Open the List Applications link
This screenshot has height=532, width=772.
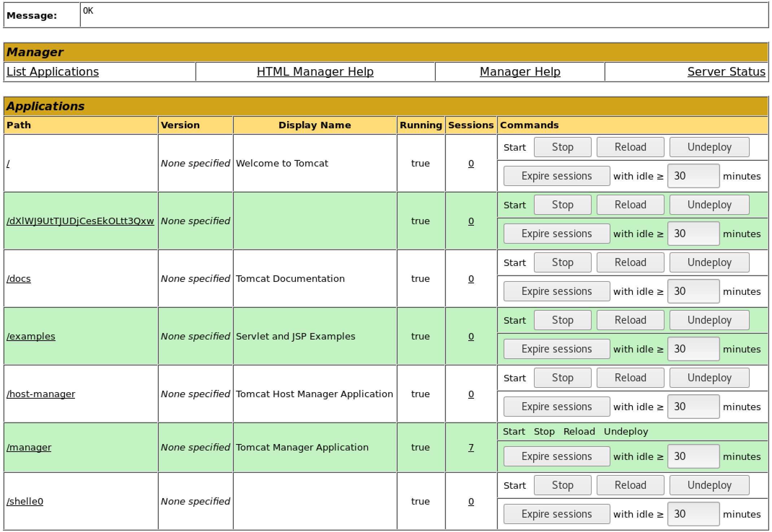point(53,72)
